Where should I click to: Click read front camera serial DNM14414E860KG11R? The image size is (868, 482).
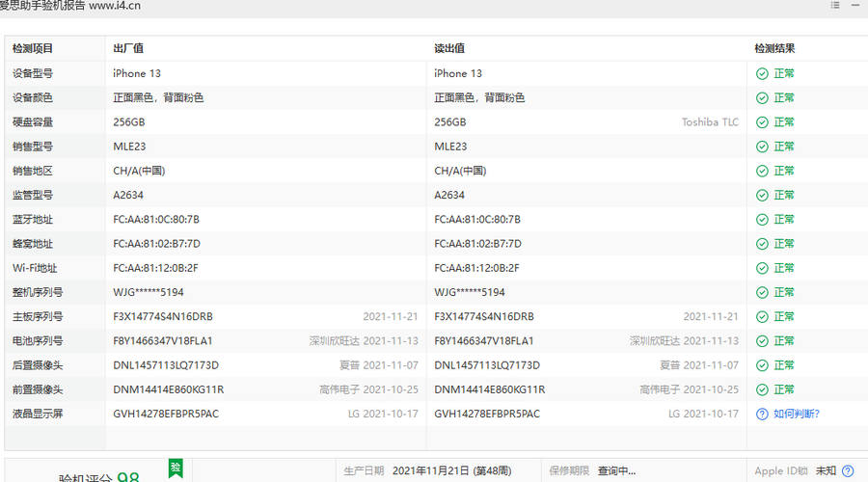click(x=489, y=389)
